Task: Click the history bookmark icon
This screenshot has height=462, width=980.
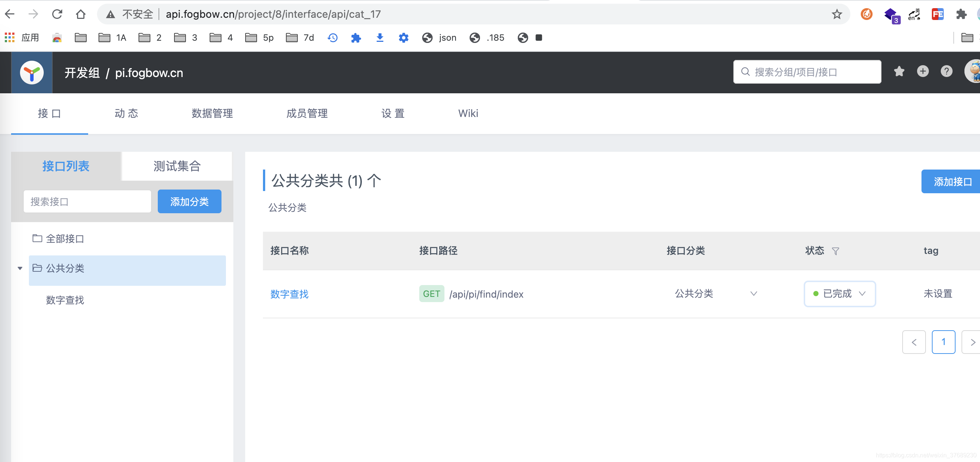Action: [333, 38]
